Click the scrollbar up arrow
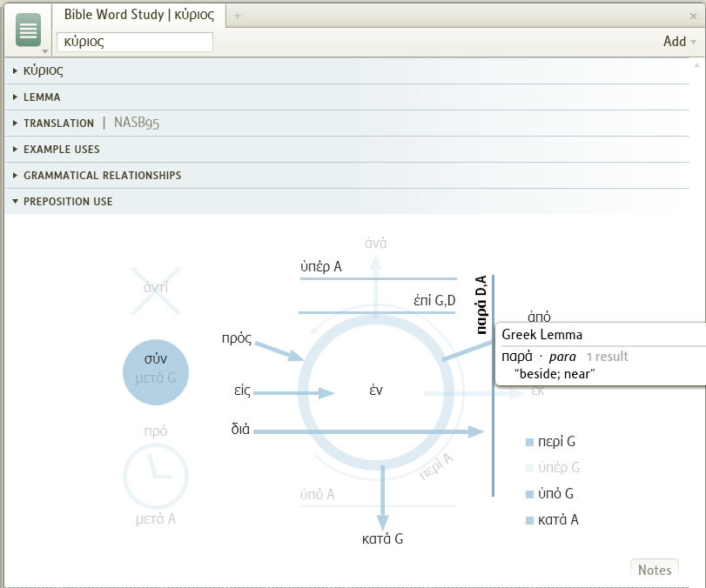The image size is (706, 588). (x=696, y=65)
